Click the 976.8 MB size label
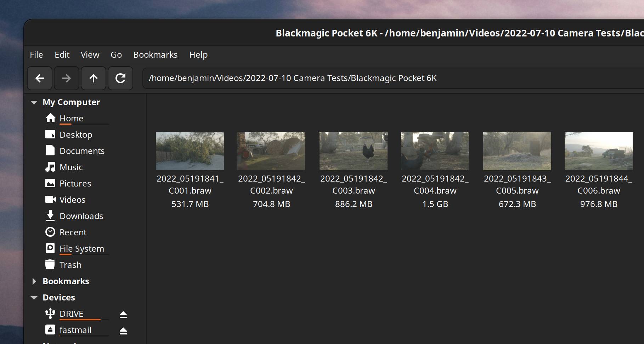 pos(599,204)
